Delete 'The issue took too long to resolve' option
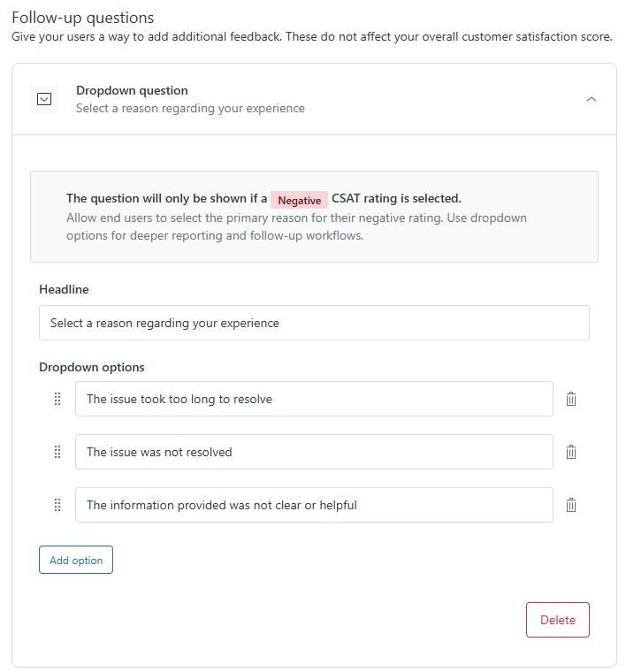Screen dimensions: 626x672 [x=571, y=399]
